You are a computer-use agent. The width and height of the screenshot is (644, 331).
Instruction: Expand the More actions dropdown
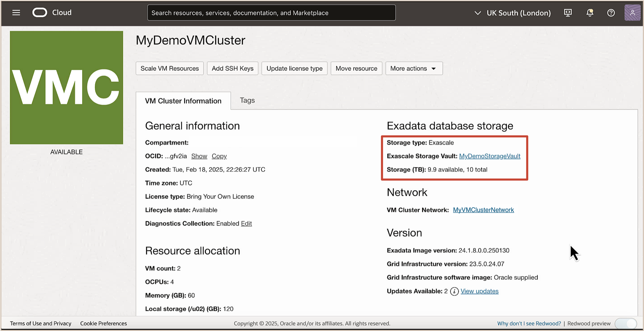click(x=414, y=68)
